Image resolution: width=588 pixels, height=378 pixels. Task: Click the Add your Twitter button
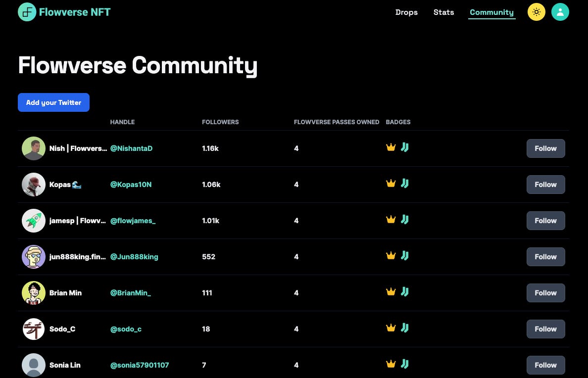[53, 102]
